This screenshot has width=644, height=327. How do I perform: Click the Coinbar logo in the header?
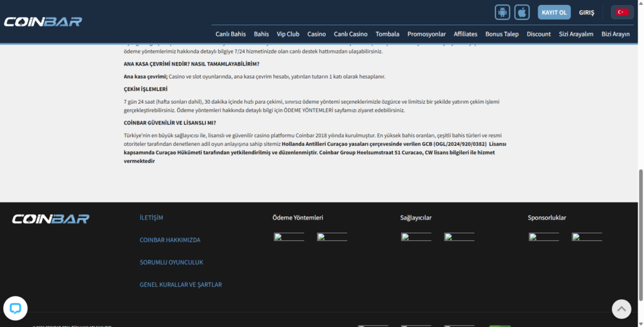[x=43, y=21]
